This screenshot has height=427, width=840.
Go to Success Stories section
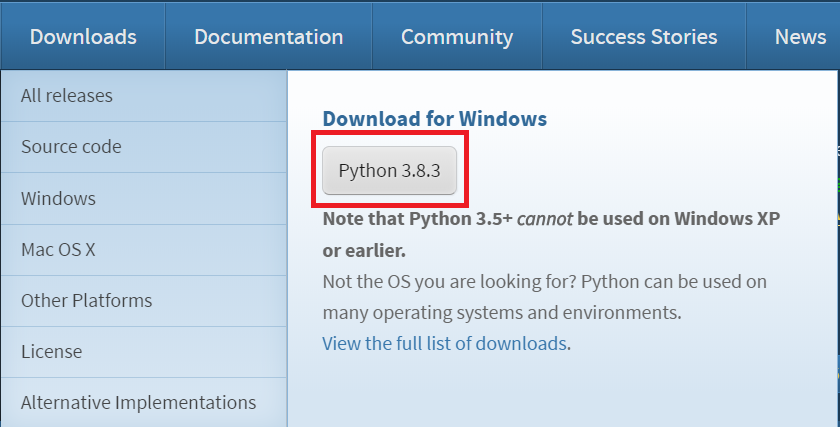(x=644, y=37)
